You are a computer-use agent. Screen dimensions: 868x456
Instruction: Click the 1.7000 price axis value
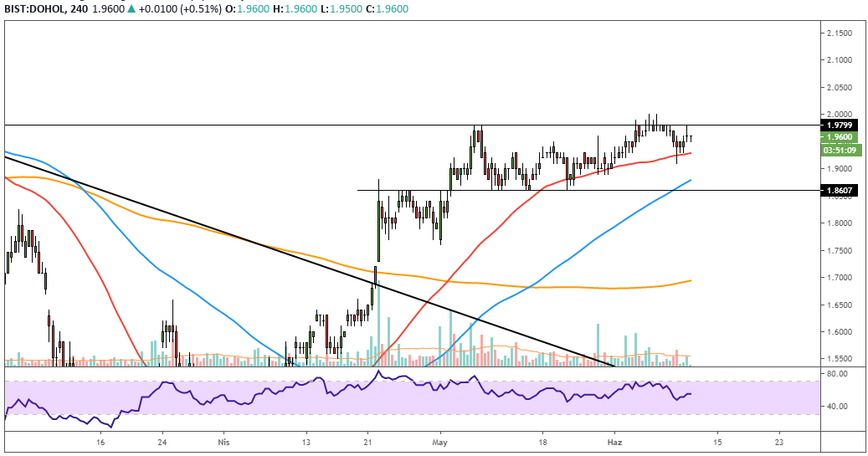pyautogui.click(x=840, y=277)
